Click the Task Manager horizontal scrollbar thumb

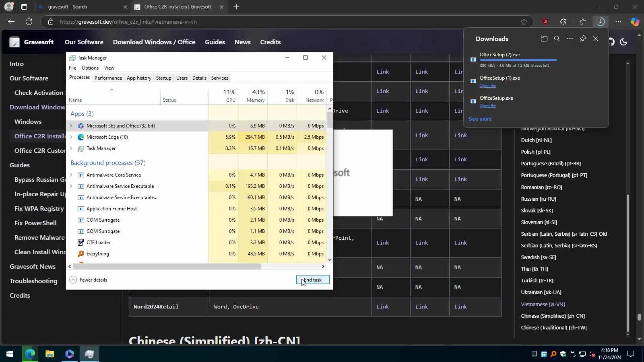coord(167,266)
